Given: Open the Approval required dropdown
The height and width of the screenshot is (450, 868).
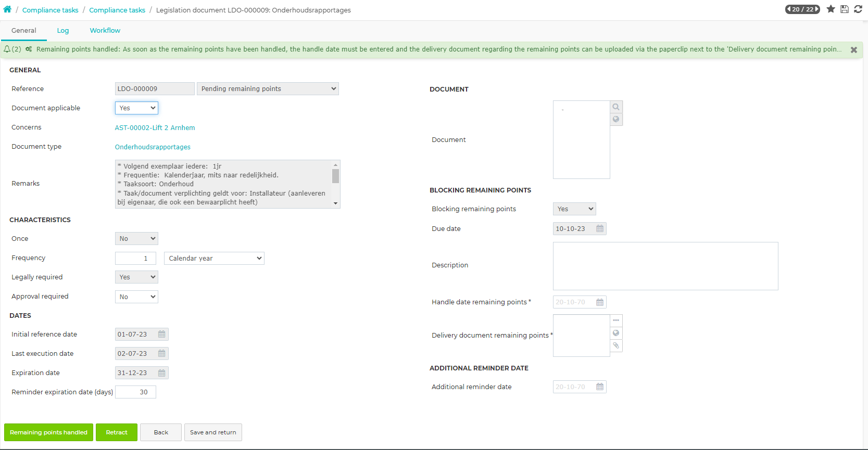Looking at the screenshot, I should (136, 297).
